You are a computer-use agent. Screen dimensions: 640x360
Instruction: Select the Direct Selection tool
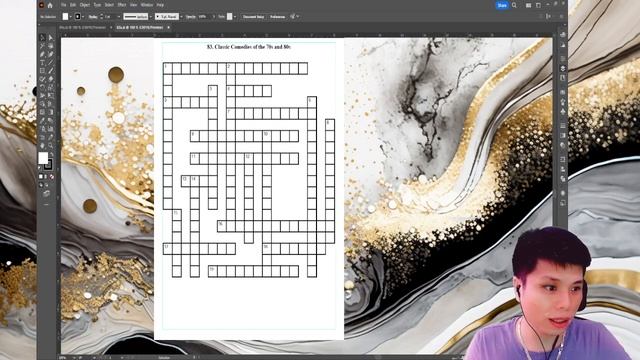51,38
